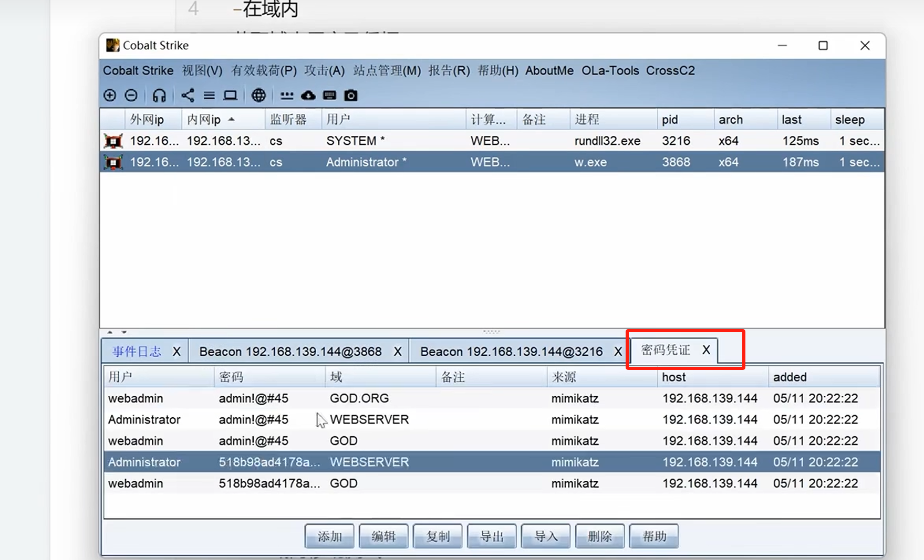Sort sessions by sleep column header

tap(857, 120)
